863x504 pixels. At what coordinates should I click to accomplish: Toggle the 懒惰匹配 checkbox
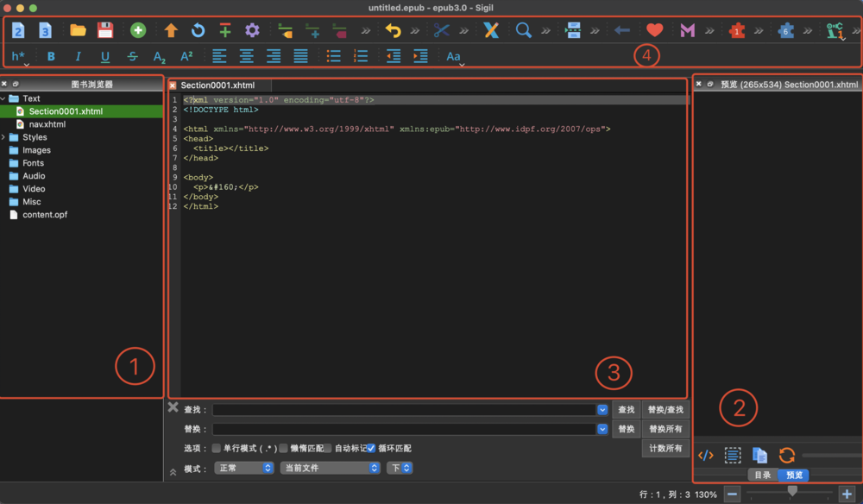pos(283,448)
